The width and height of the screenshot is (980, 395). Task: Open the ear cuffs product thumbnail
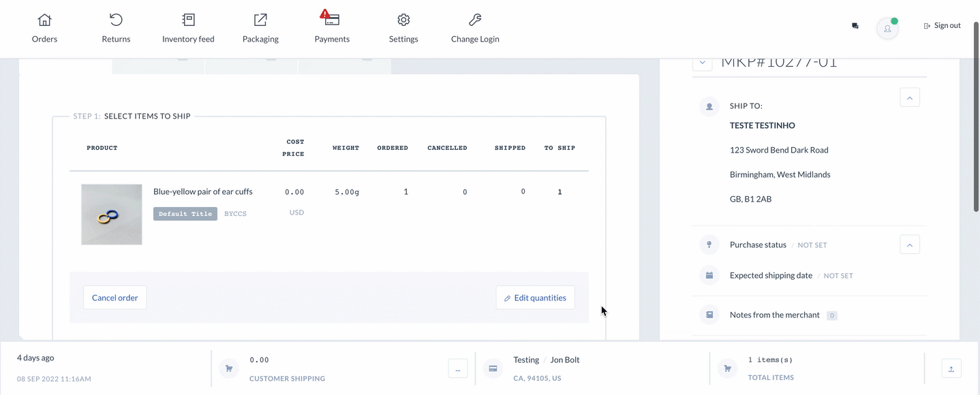tap(112, 215)
